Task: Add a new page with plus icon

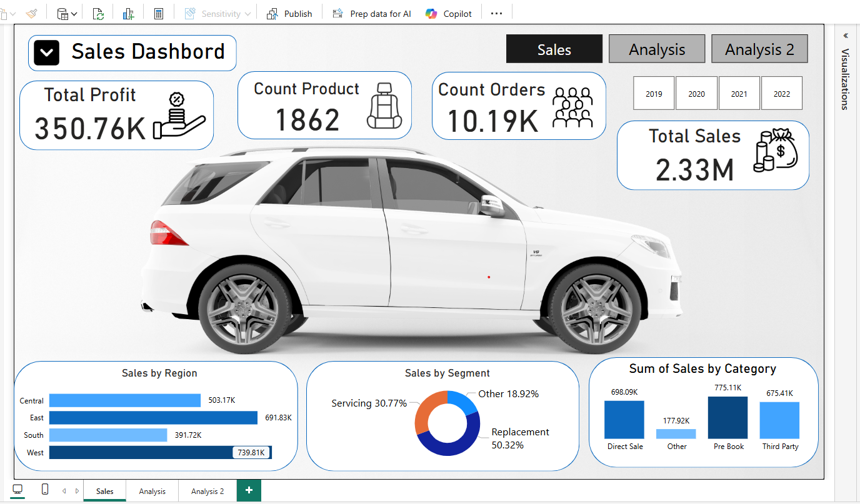Action: coord(249,490)
